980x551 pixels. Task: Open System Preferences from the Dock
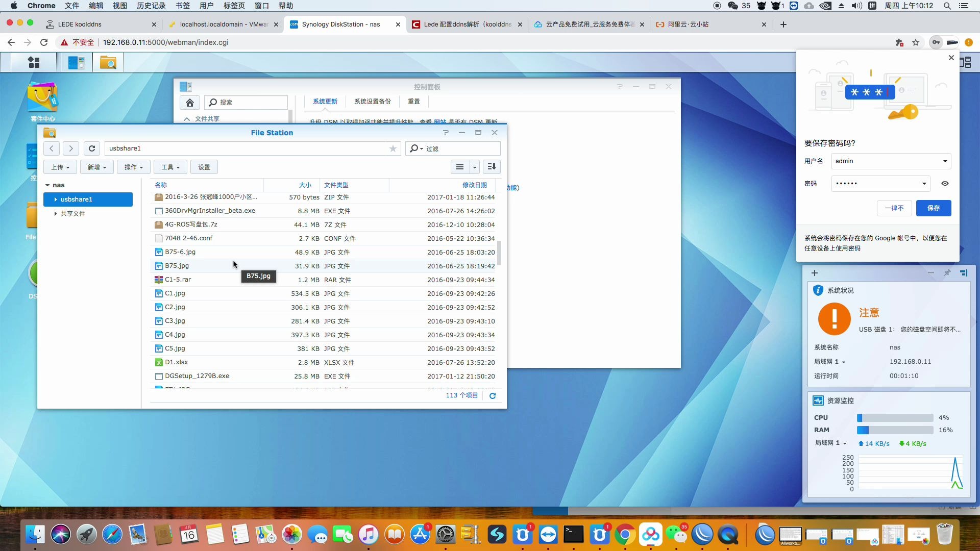pos(446,535)
